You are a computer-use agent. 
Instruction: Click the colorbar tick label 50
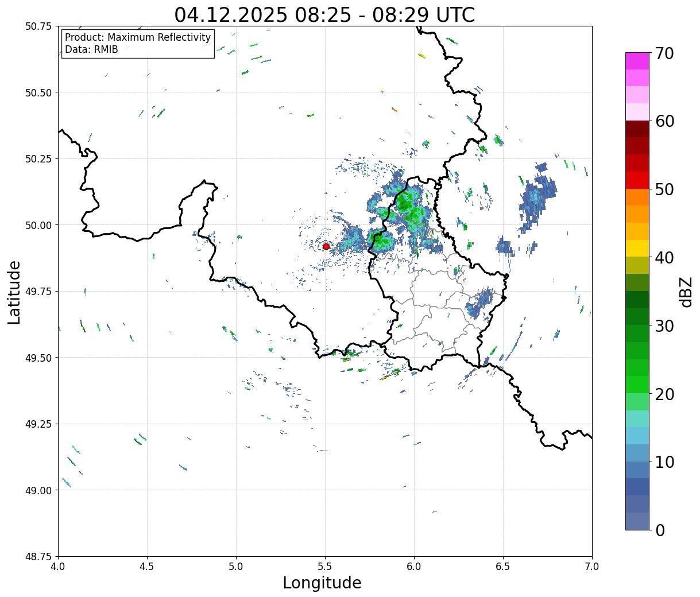point(664,189)
